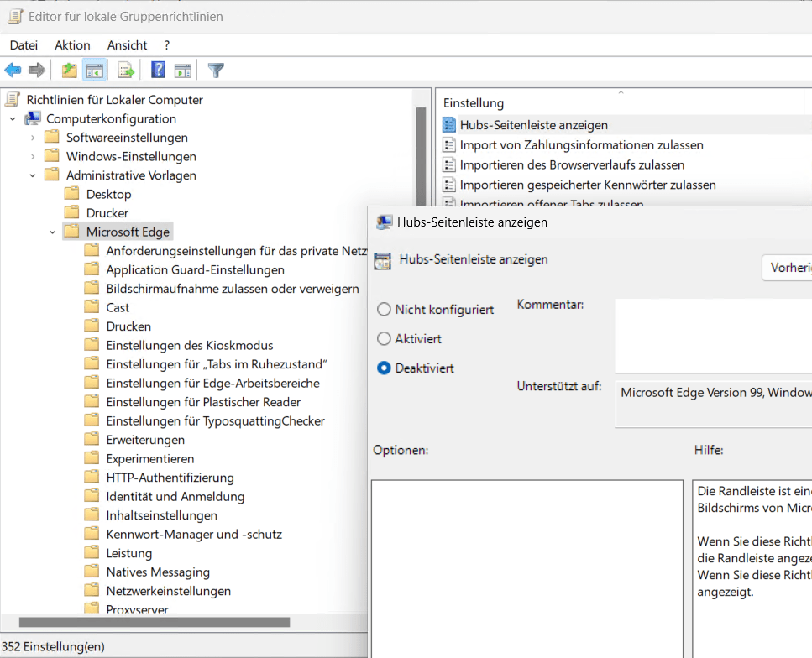812x658 pixels.
Task: Select Kennwort-Manager und -schutz folder
Action: [x=194, y=535]
